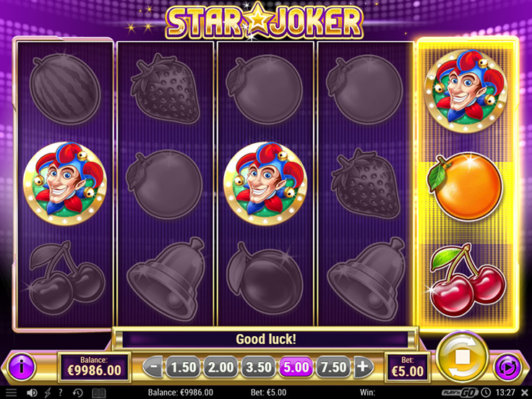Click the joker symbol on the first reel
The image size is (532, 399).
click(x=65, y=184)
